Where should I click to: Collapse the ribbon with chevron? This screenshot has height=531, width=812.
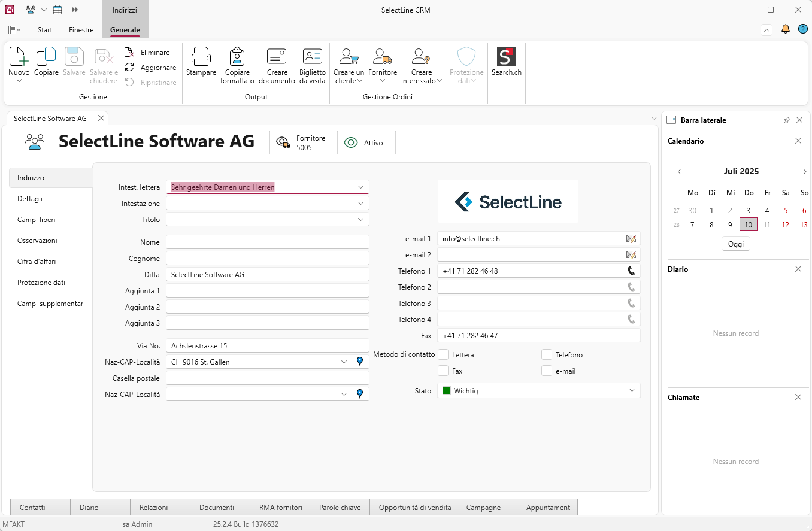coord(766,29)
